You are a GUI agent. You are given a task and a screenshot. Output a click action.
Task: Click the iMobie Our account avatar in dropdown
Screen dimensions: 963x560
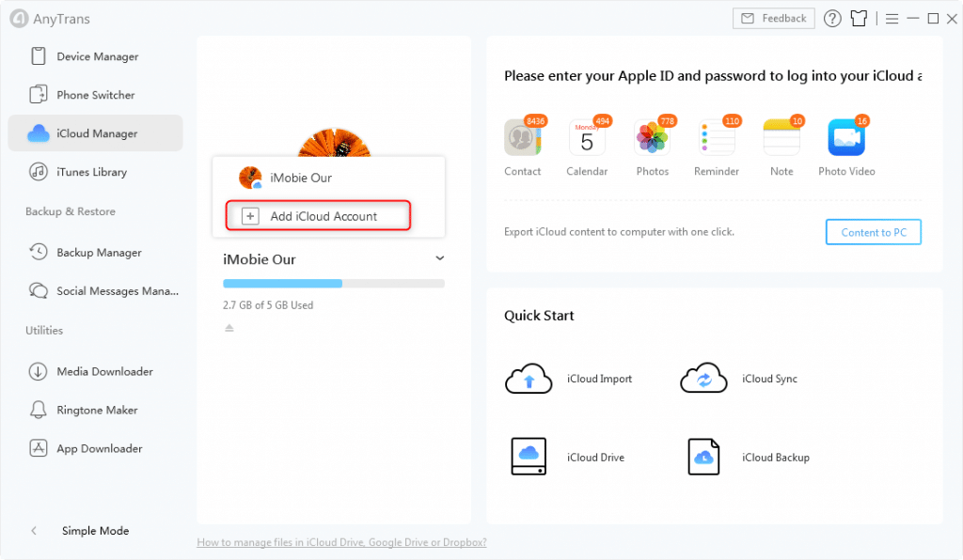(x=250, y=178)
